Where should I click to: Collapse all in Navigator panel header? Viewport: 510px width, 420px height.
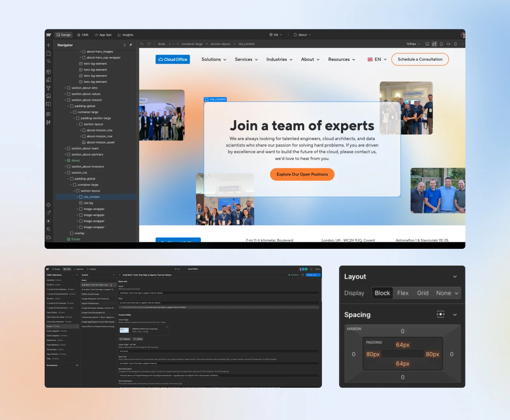pos(125,45)
